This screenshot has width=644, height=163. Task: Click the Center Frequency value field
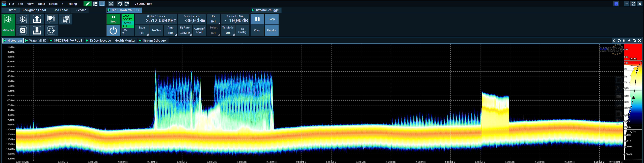tap(156, 19)
